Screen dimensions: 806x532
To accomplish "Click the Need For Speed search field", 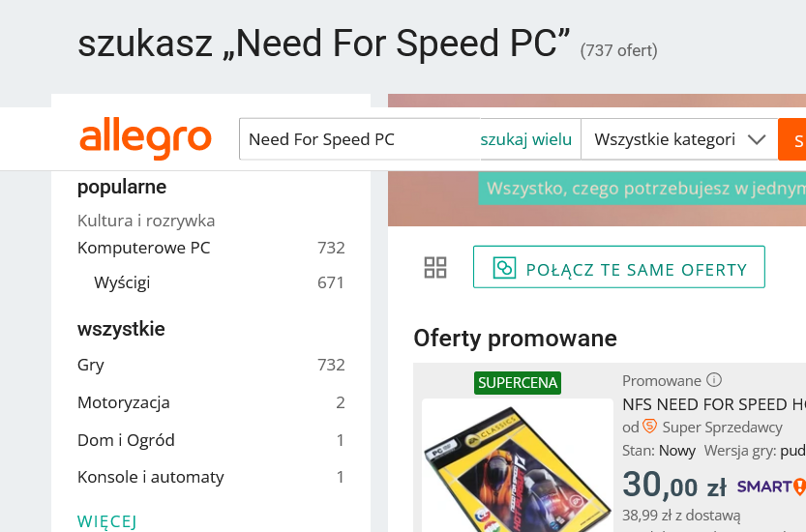I will point(358,139).
